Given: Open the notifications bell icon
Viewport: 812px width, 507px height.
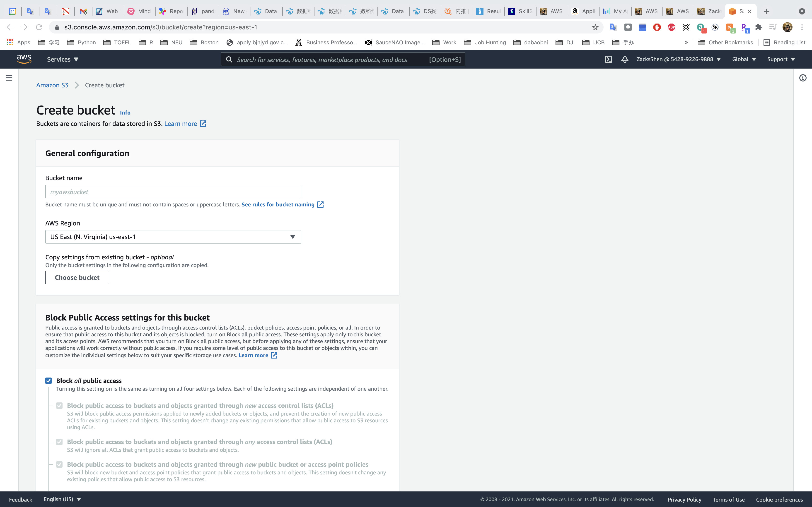Looking at the screenshot, I should click(x=624, y=59).
